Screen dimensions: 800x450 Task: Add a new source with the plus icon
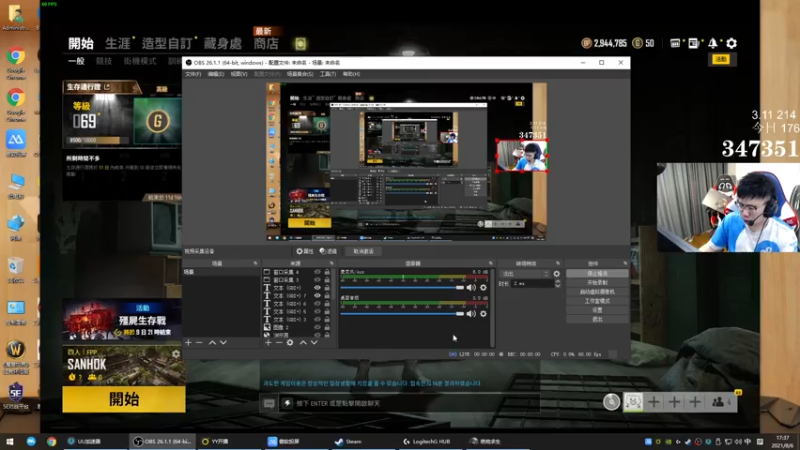point(268,342)
